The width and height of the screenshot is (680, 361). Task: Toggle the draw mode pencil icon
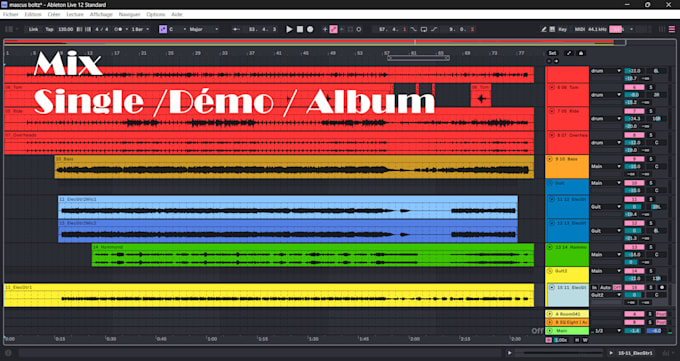(544, 30)
